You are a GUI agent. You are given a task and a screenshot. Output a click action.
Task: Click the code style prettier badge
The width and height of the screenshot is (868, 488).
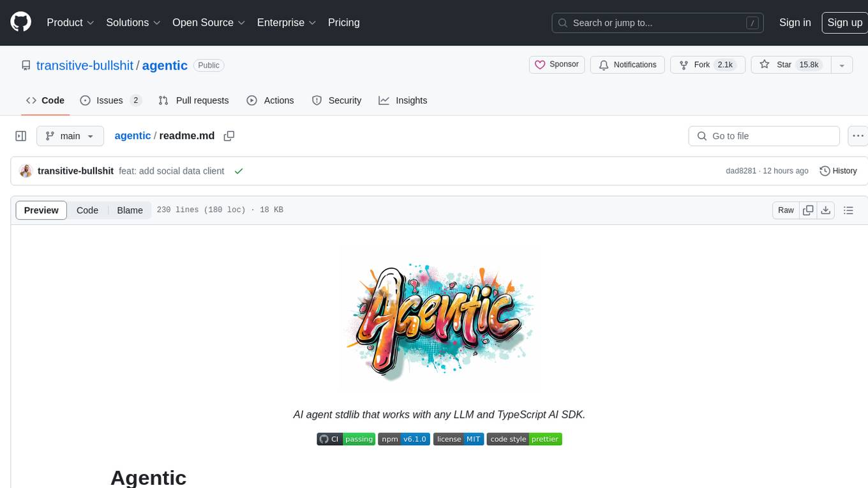tap(524, 439)
